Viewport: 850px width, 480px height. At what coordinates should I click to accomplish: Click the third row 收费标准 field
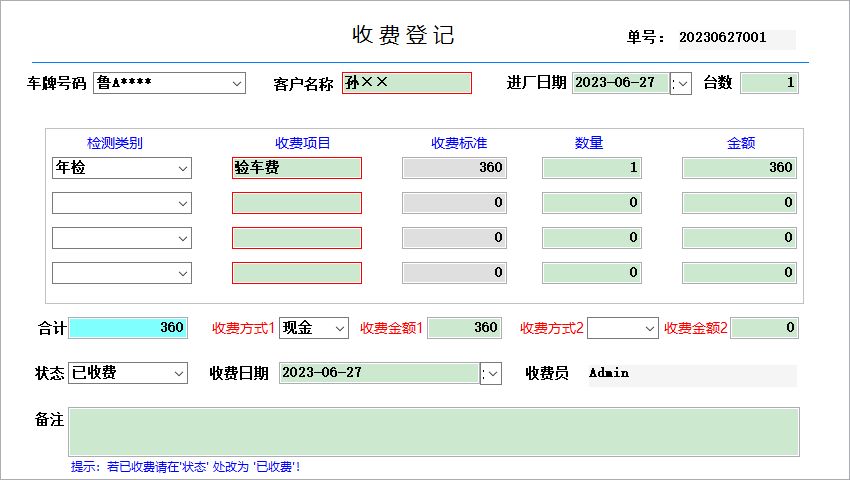454,238
